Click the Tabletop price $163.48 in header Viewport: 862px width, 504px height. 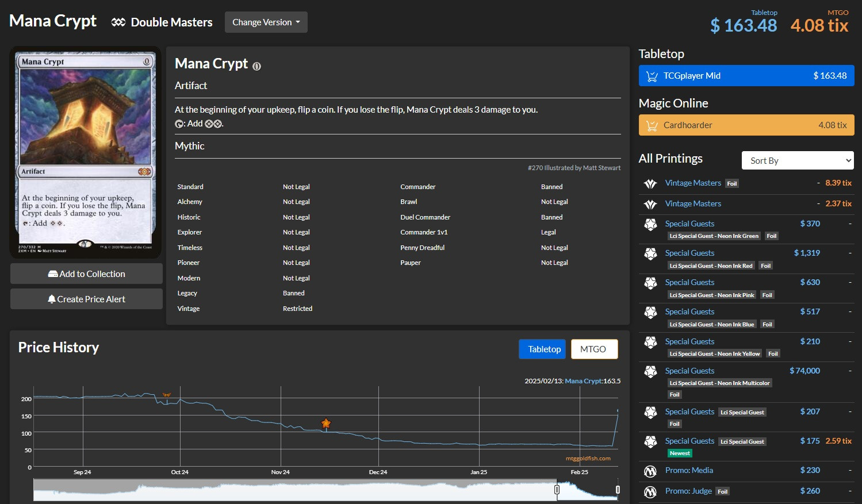tap(744, 25)
